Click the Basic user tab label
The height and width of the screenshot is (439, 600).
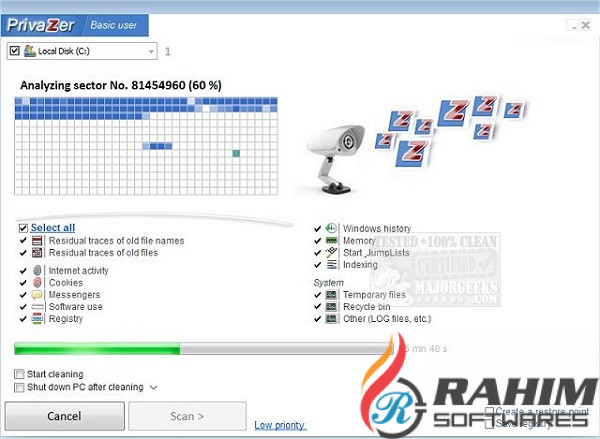coord(113,25)
